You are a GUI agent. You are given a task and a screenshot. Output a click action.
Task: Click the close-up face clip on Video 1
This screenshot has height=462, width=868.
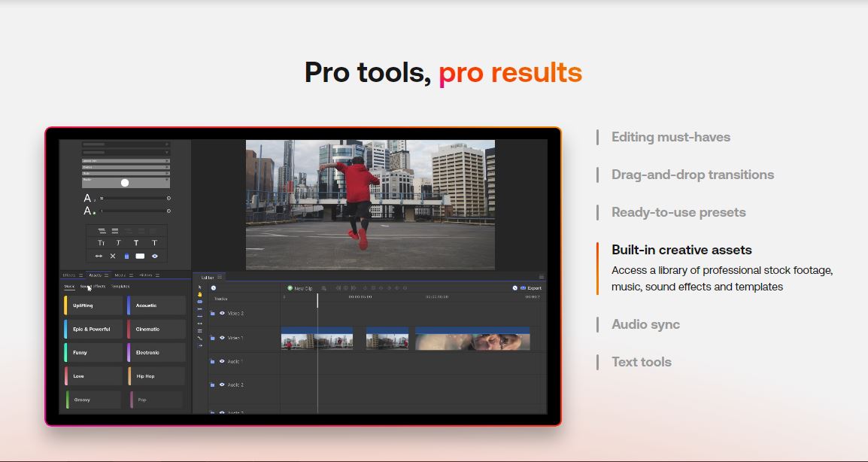pyautogui.click(x=472, y=339)
